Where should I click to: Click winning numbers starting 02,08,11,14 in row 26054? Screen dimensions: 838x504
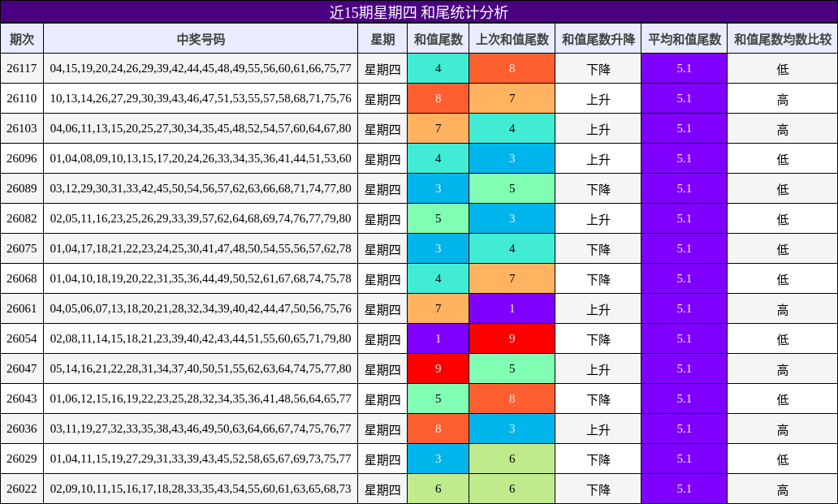pos(201,338)
